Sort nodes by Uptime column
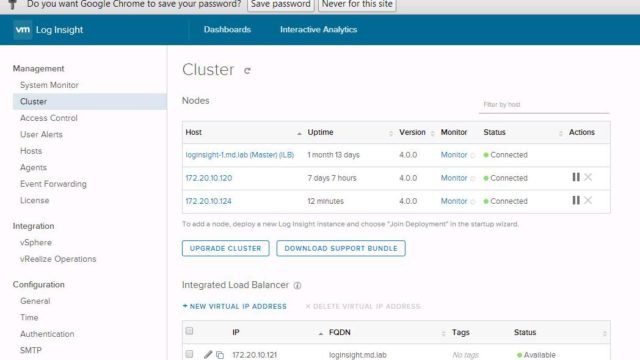Viewport: 640px width, 360px height. point(391,133)
